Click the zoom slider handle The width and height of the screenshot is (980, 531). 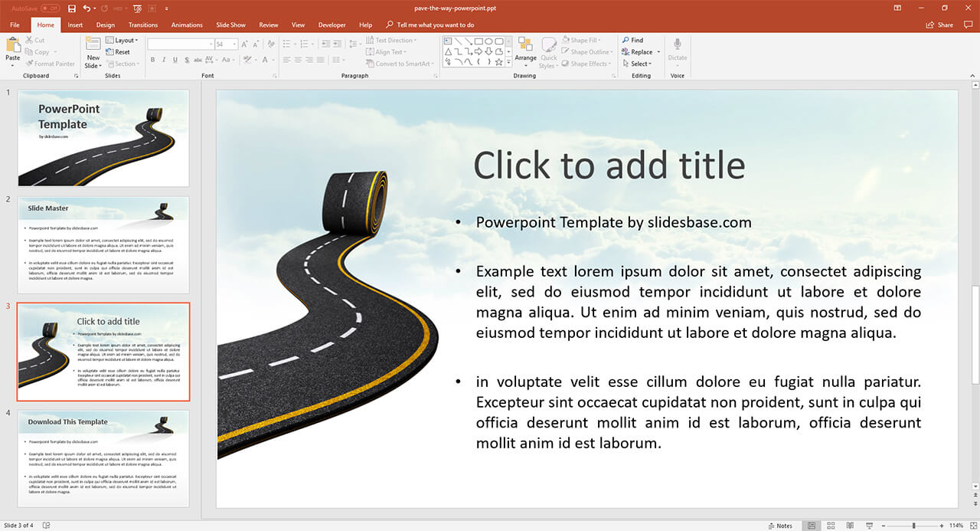916,526
